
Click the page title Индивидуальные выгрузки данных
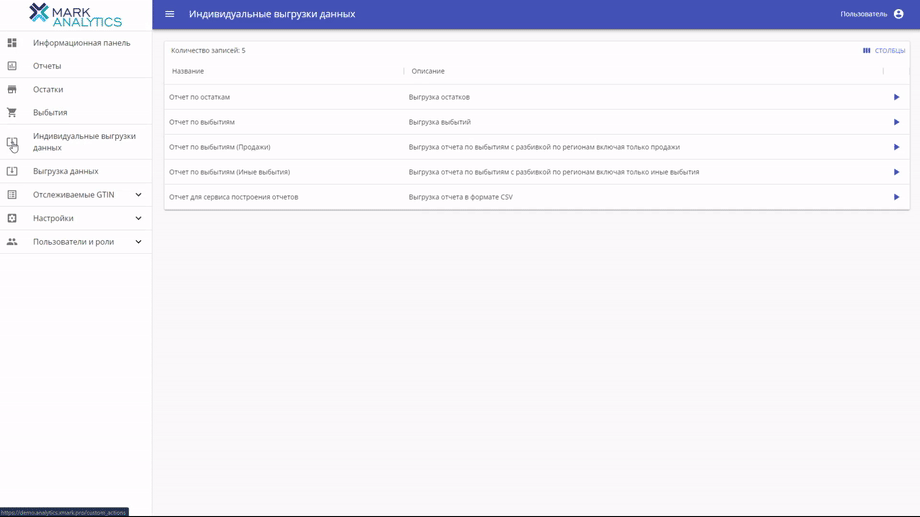pos(272,14)
